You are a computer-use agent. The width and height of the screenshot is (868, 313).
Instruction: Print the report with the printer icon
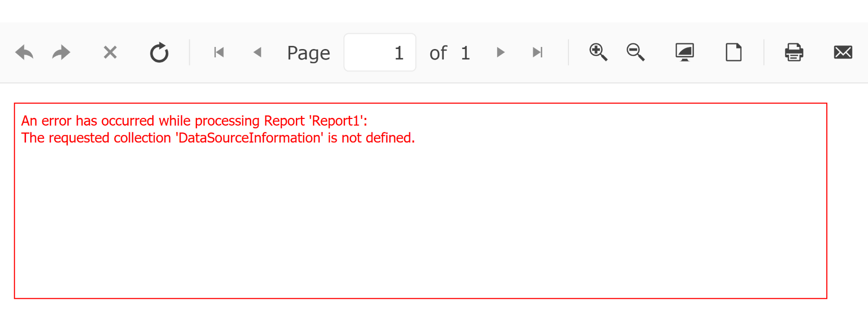(x=794, y=52)
